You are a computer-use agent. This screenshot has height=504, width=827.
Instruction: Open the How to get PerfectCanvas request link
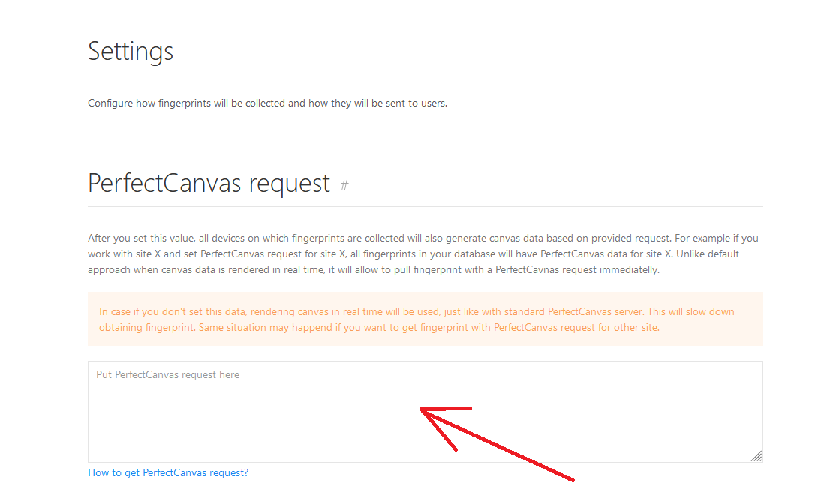click(x=168, y=473)
